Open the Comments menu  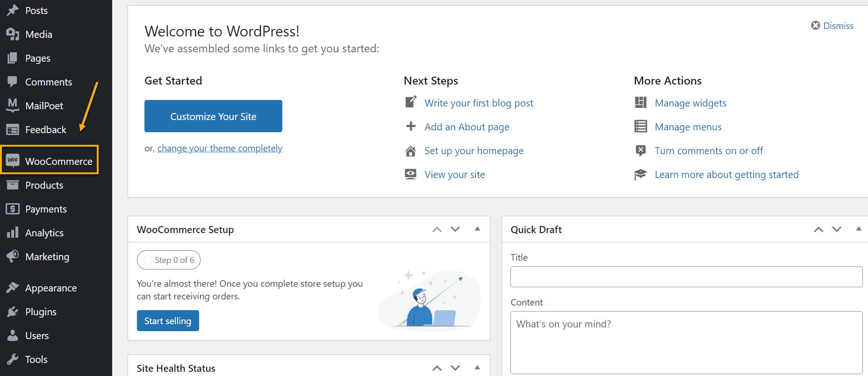coord(49,82)
